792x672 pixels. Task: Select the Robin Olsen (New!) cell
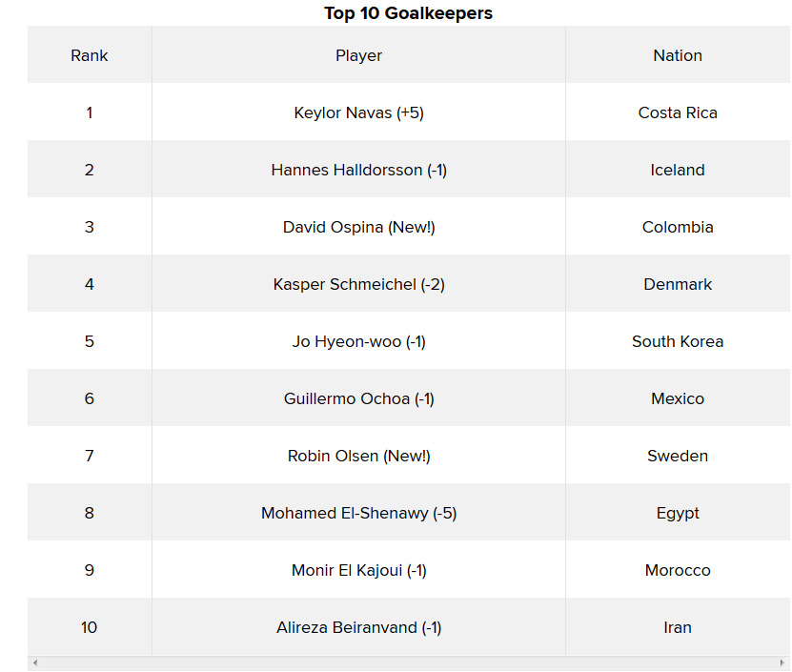coord(358,456)
